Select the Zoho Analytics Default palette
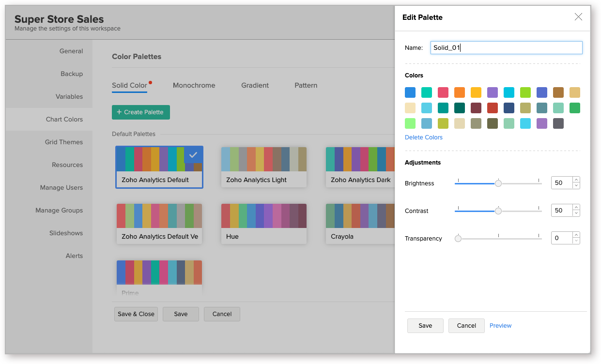The image size is (601, 364). click(159, 167)
